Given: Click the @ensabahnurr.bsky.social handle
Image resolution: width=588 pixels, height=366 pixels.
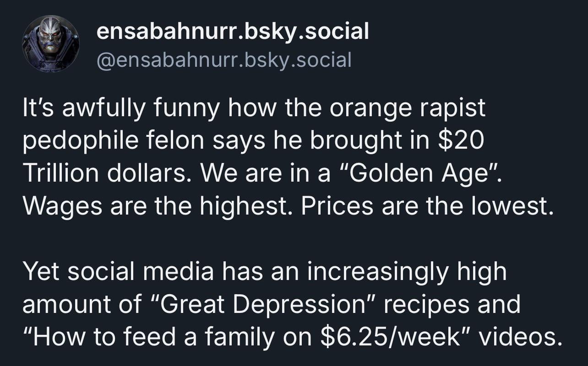Looking at the screenshot, I should coord(224,59).
